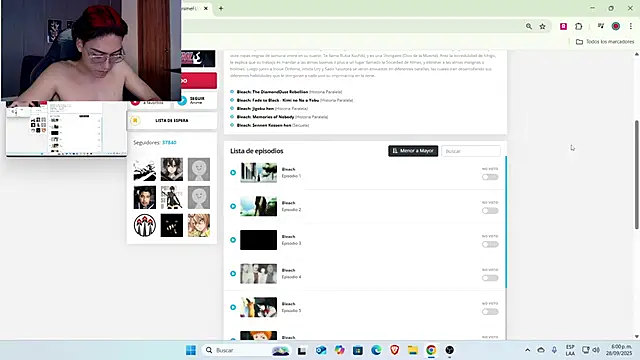Close the current browser tab

tap(206, 8)
